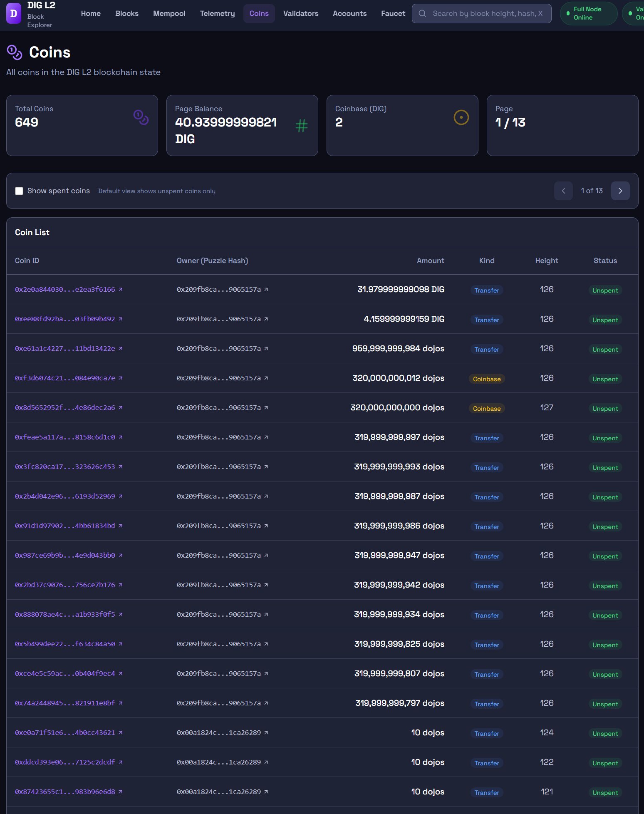Open owner arrow icon in the 10 dojos height 124 row

coord(266,733)
